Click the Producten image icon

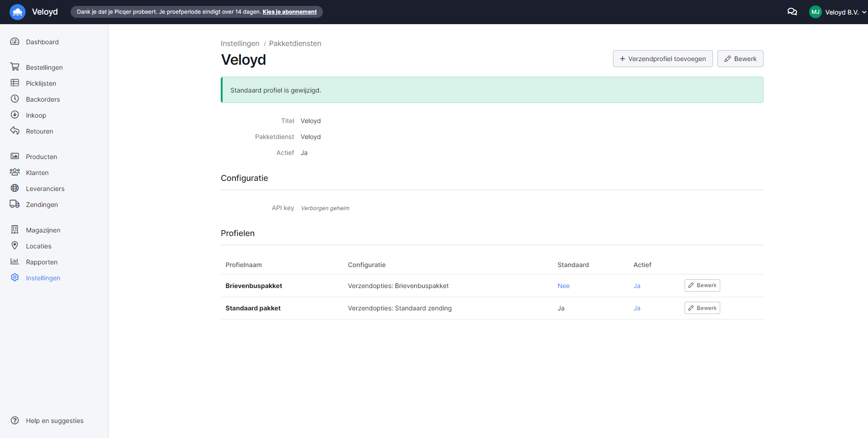coord(15,156)
